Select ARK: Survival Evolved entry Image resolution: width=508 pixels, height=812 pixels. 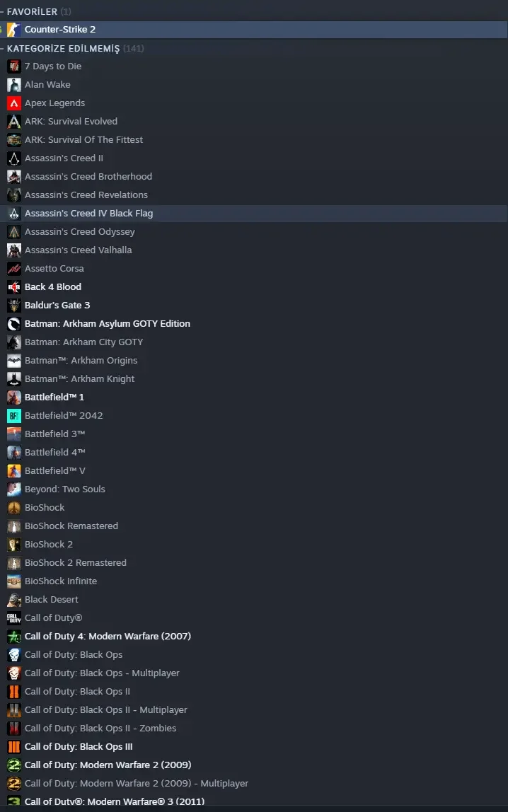click(254, 121)
